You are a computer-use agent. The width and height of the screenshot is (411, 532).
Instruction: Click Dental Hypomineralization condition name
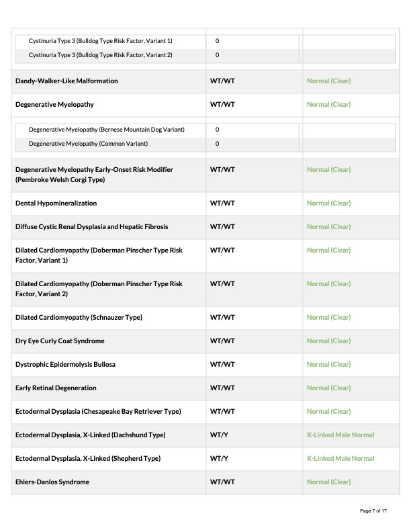coord(56,204)
